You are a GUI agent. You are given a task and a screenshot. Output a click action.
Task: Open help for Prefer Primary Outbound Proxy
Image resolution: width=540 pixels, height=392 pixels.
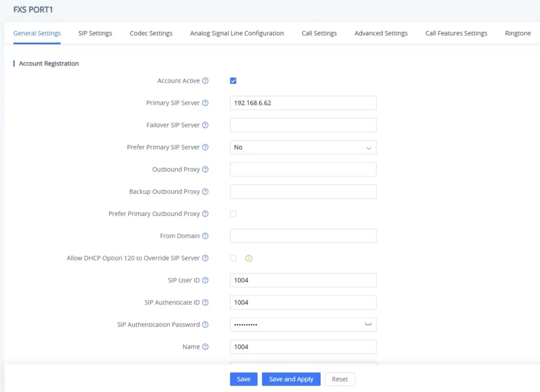pyautogui.click(x=205, y=214)
